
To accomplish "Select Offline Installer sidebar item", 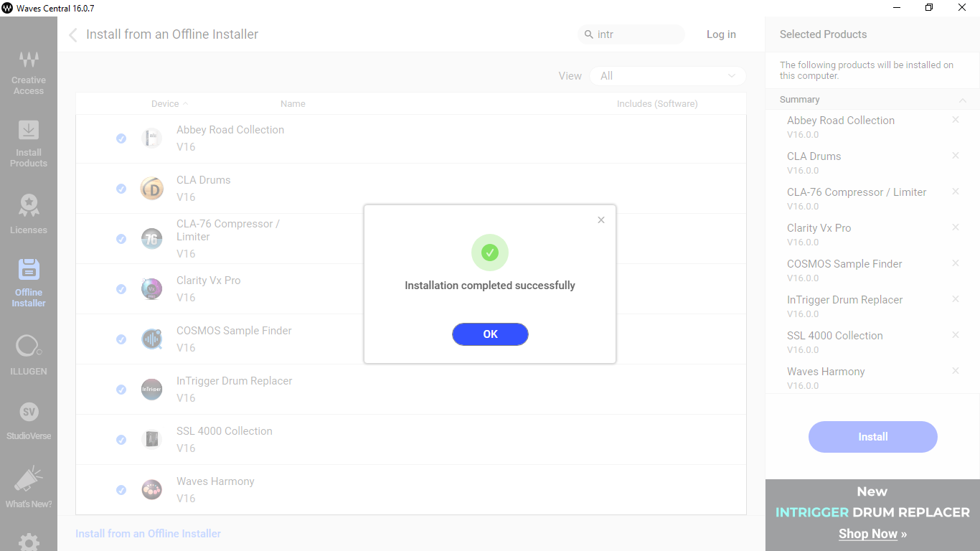I will tap(29, 283).
